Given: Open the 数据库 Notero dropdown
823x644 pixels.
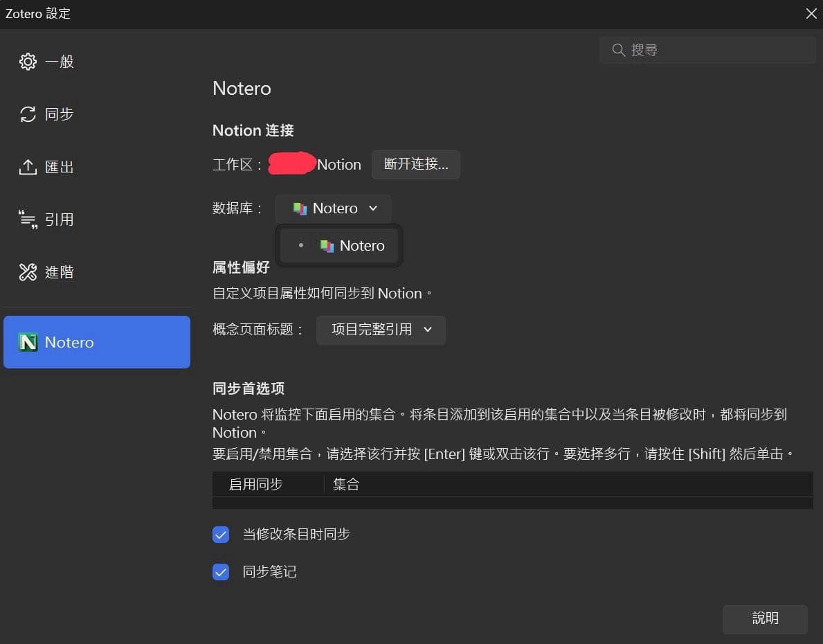Looking at the screenshot, I should click(x=334, y=208).
